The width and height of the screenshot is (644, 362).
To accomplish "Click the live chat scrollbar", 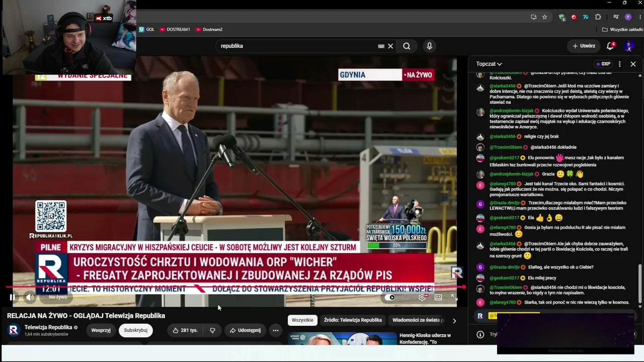I will pos(640,284).
